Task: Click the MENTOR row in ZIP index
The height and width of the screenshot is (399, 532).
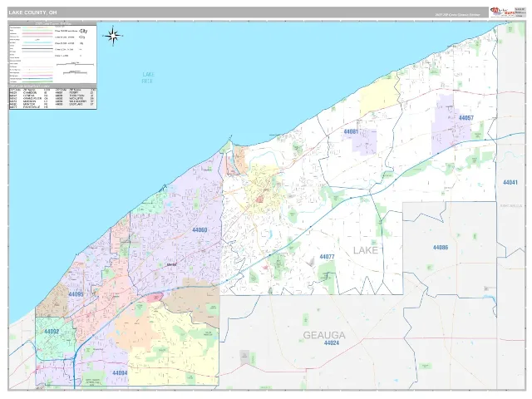Action: [x=30, y=104]
